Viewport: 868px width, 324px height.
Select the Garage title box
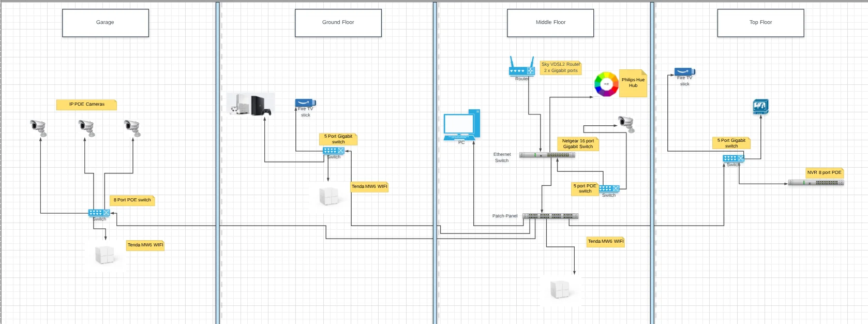pos(106,23)
